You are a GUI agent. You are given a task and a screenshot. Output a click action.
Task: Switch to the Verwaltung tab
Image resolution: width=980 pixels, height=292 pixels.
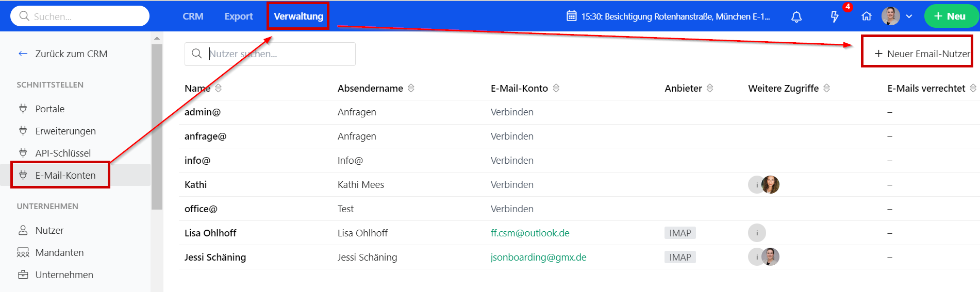click(x=298, y=16)
